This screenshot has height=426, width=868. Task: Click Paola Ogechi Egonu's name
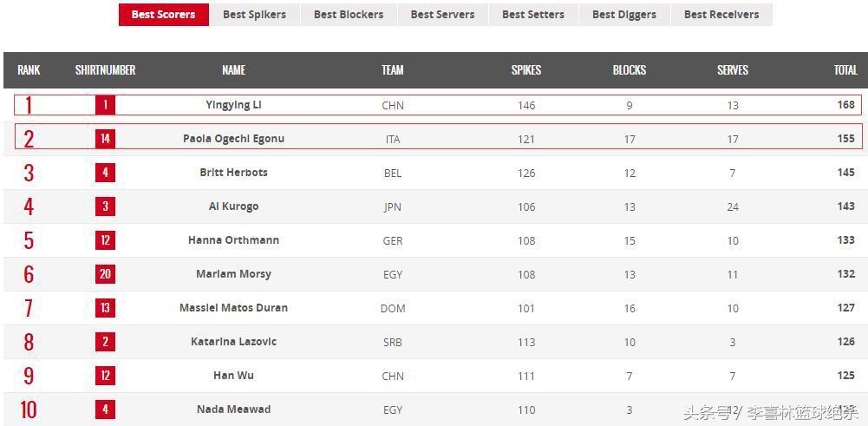pyautogui.click(x=233, y=139)
